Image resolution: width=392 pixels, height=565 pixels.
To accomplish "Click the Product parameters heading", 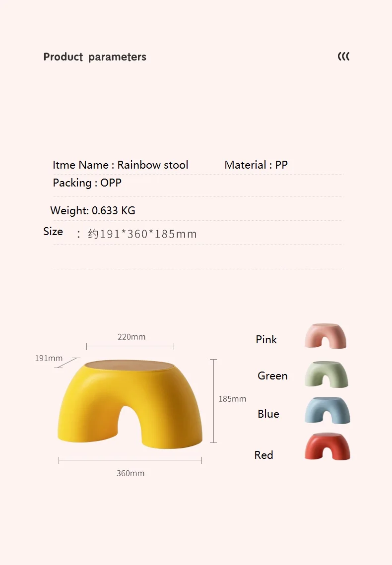I will pyautogui.click(x=95, y=57).
